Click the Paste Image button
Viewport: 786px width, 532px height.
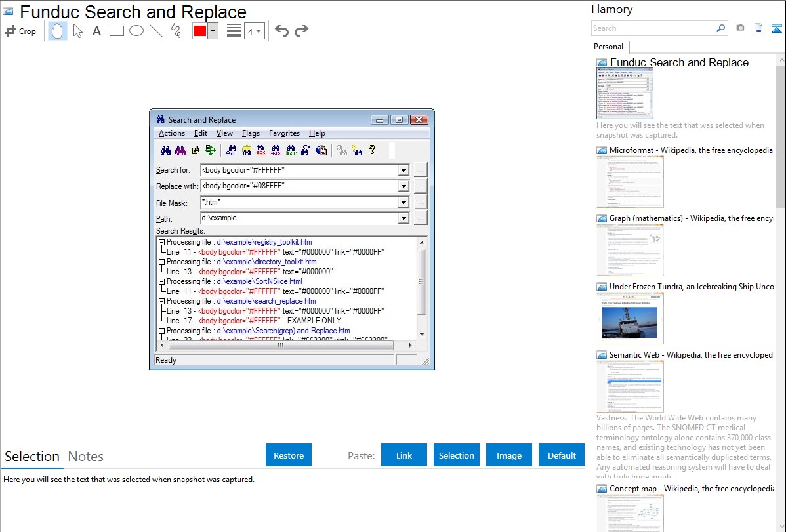point(509,455)
